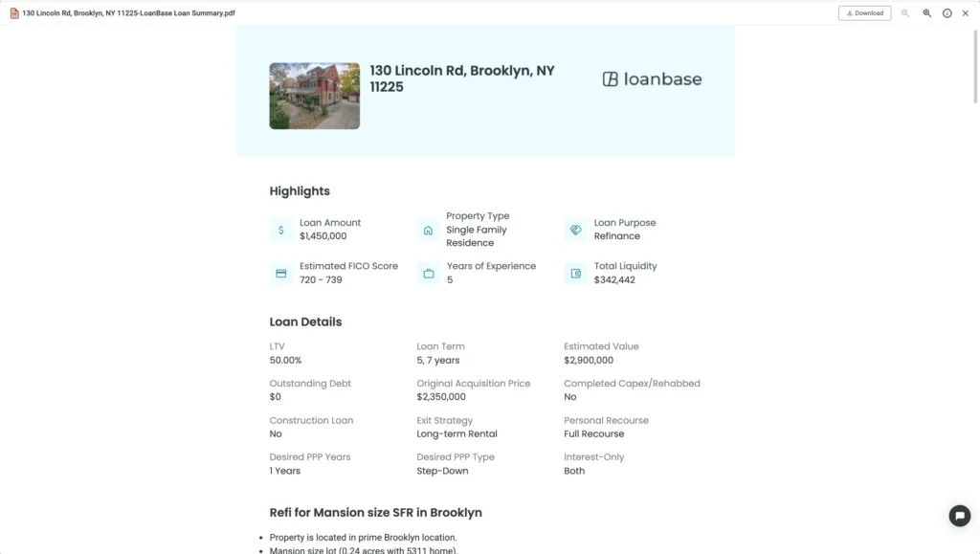Image resolution: width=980 pixels, height=554 pixels.
Task: Click the Loan Amount dollar icon
Action: pyautogui.click(x=281, y=230)
